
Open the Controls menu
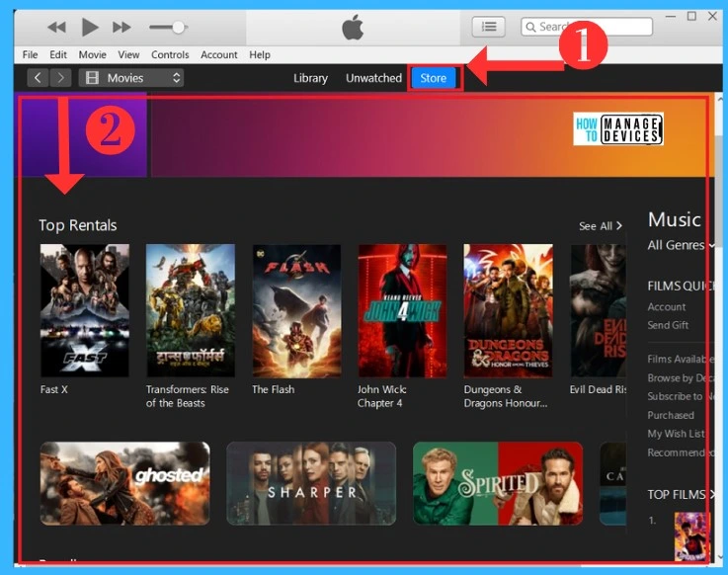(170, 54)
